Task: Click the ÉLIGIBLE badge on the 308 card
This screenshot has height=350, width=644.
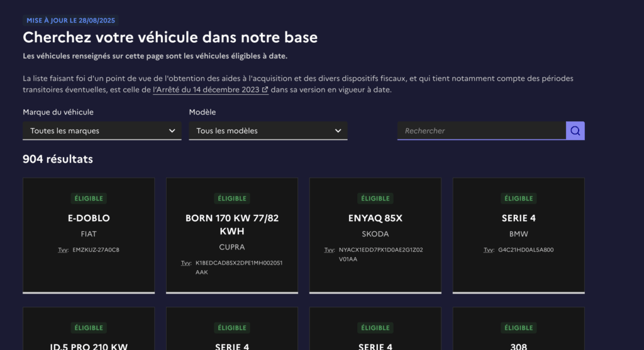Action: (x=519, y=327)
